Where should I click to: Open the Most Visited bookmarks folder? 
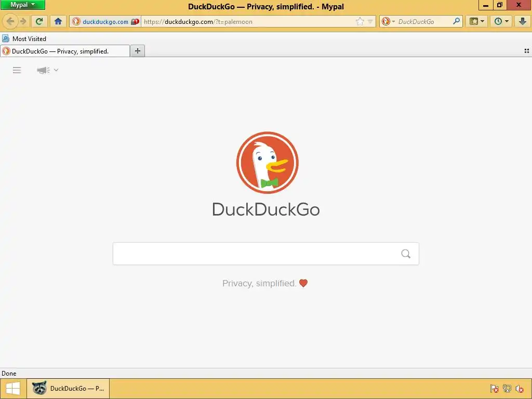24,38
